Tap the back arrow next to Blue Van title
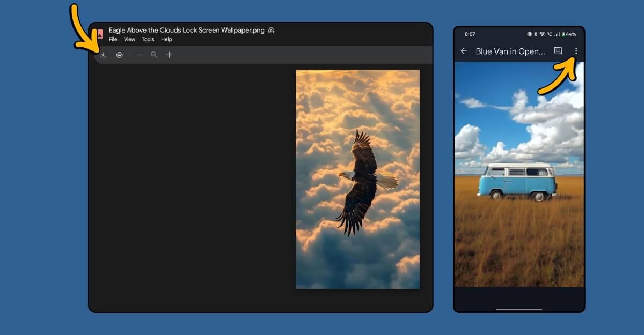644x335 pixels. pyautogui.click(x=463, y=51)
